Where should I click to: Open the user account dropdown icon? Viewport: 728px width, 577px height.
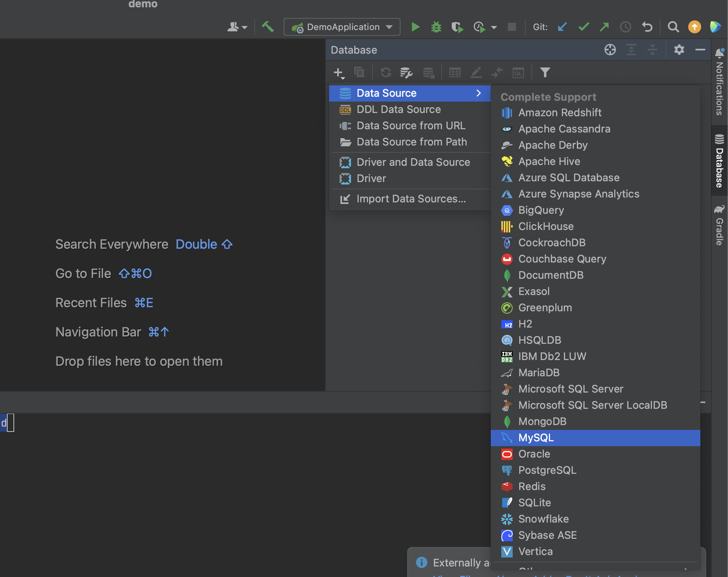(237, 27)
